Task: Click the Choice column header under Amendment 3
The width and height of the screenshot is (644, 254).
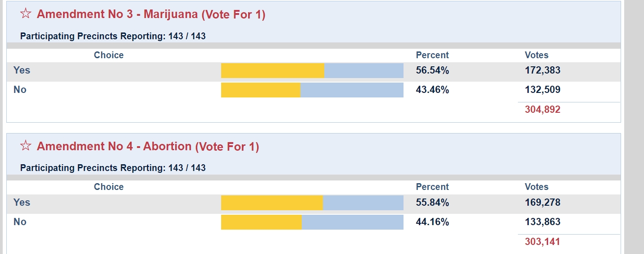Action: pos(109,55)
